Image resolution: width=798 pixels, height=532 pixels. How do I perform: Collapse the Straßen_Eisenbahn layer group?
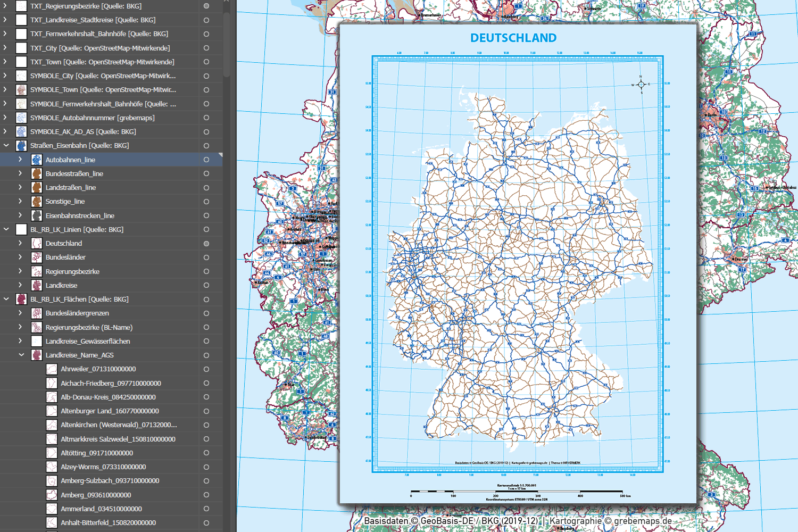[x=6, y=146]
